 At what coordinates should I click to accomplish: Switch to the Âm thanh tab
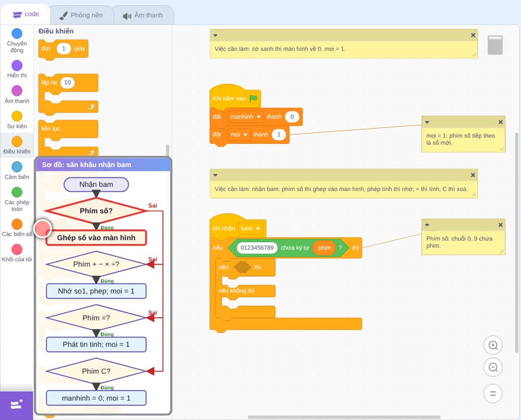point(143,15)
